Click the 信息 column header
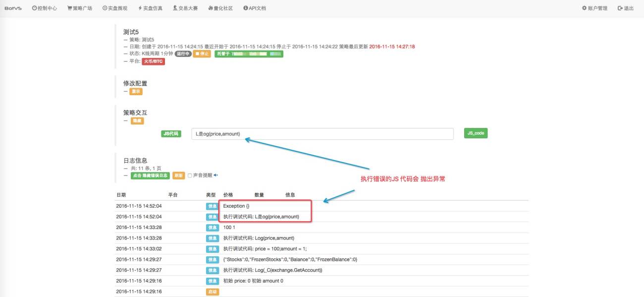644x297 pixels. pos(290,195)
